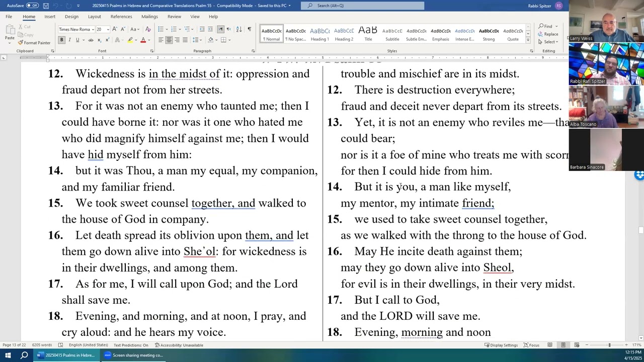644x362 pixels.
Task: Click Focus mode in status bar
Action: 531,345
